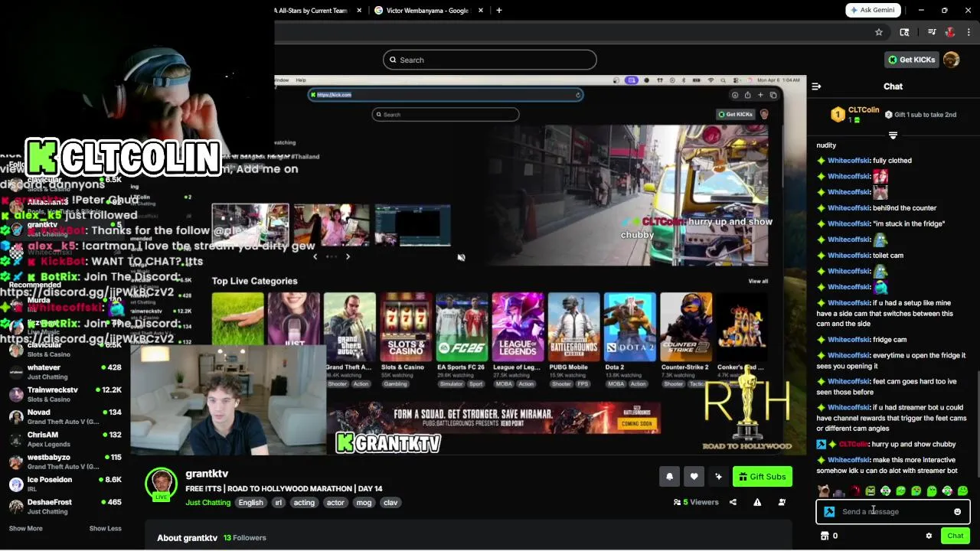The image size is (980, 551).
Task: Collapse chat using the arrow icon
Action: [x=816, y=86]
